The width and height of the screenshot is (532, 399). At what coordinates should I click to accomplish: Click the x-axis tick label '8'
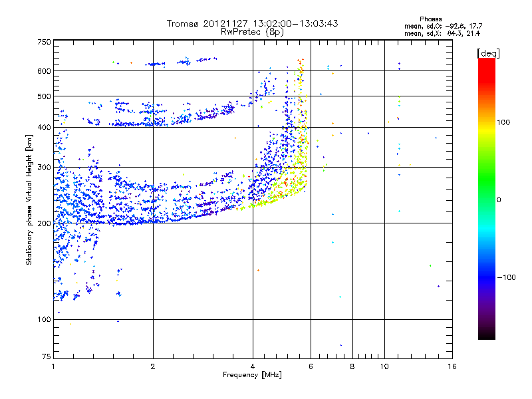[352, 366]
